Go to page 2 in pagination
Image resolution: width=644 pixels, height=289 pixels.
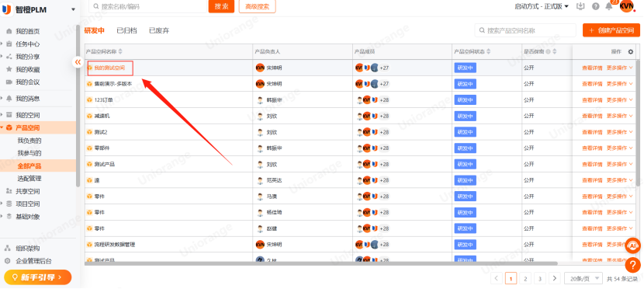click(525, 278)
